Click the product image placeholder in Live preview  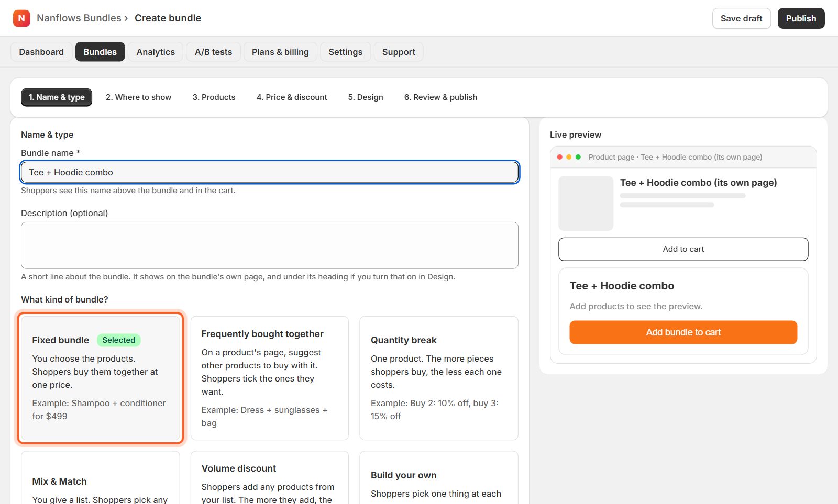click(586, 203)
